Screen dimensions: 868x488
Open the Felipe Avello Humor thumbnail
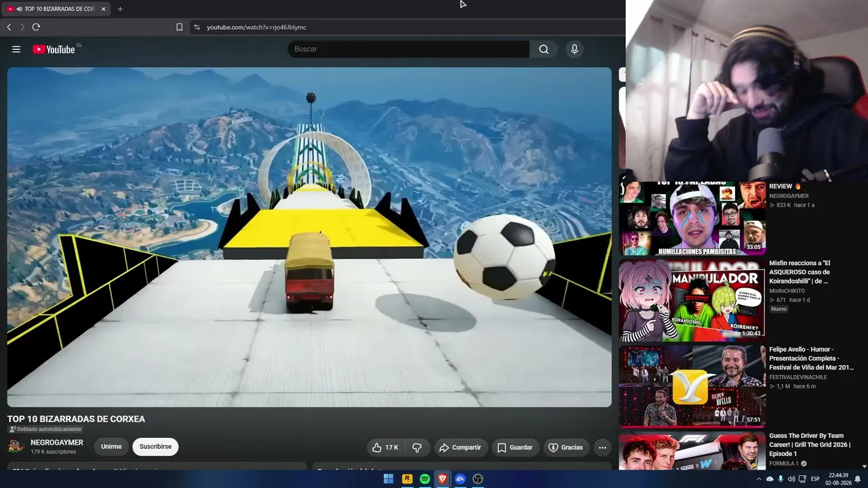[x=692, y=386]
